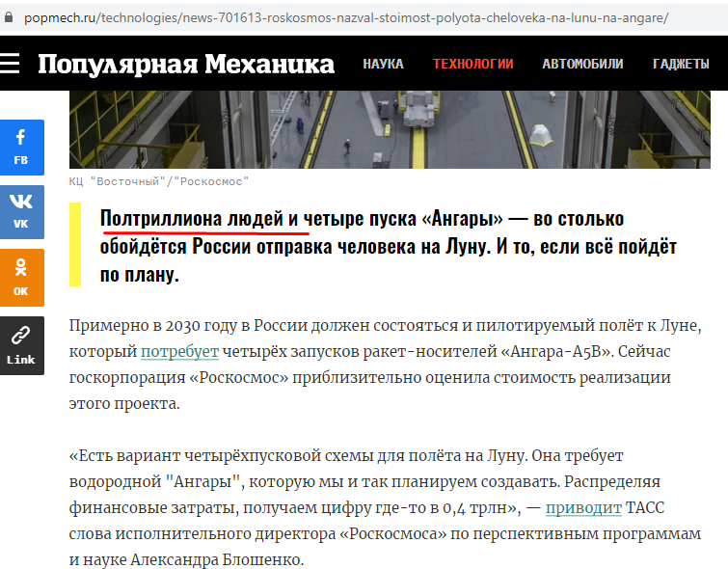Click the popmech.ru URL address field
This screenshot has height=569, width=728.
(x=347, y=17)
